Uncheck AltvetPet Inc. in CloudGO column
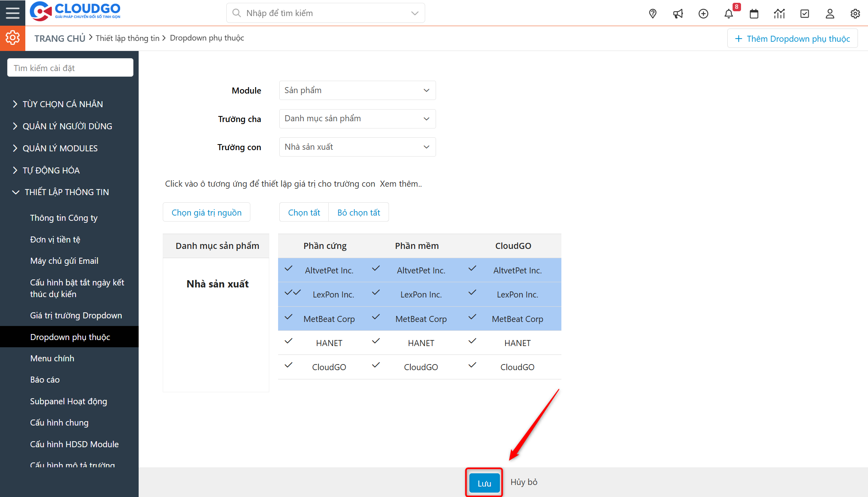Screen dimensions: 868x497 click(472, 269)
